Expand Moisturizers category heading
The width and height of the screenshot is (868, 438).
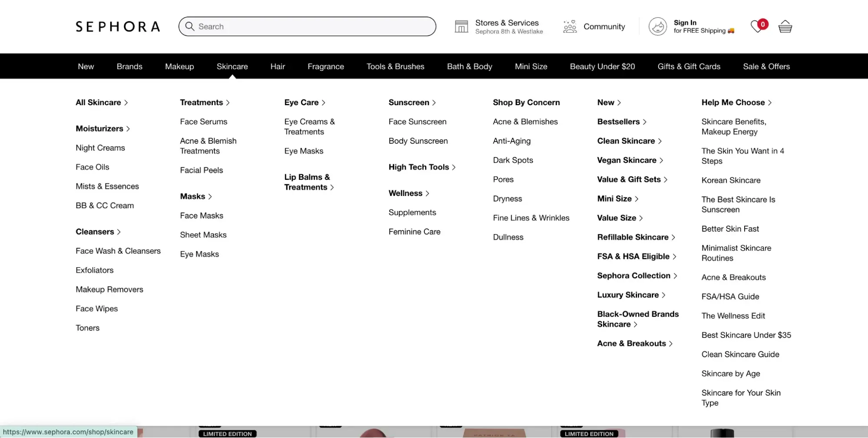click(x=103, y=129)
